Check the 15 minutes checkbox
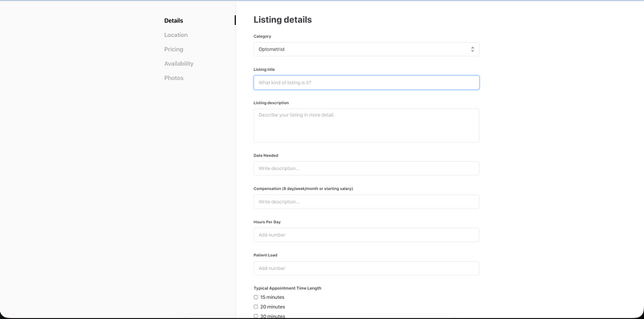The height and width of the screenshot is (319, 644). click(256, 297)
